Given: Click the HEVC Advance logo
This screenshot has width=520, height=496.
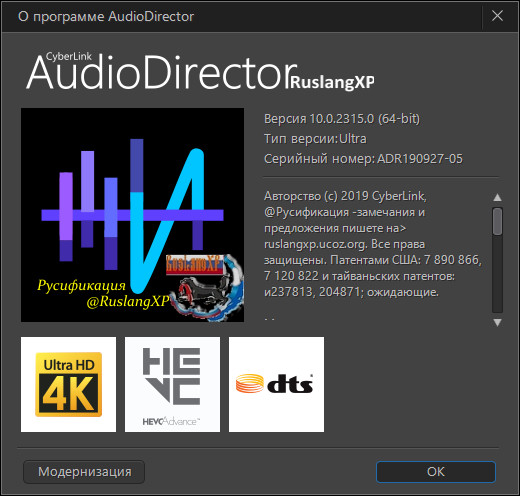Looking at the screenshot, I should [x=172, y=384].
